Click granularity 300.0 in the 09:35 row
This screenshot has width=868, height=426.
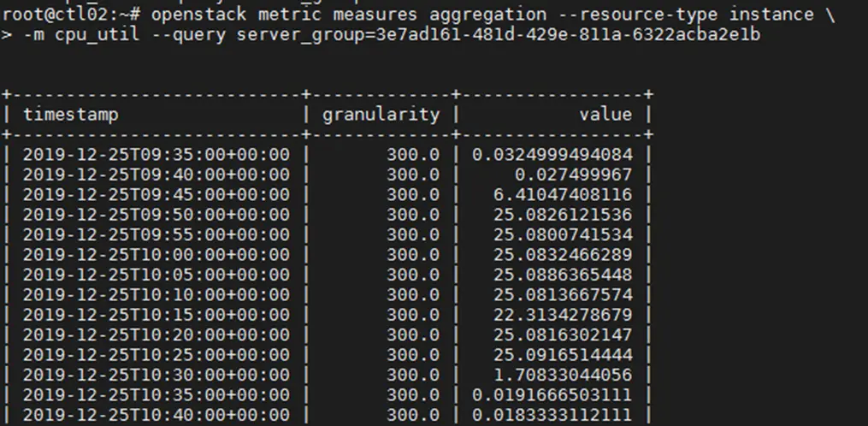click(x=413, y=155)
